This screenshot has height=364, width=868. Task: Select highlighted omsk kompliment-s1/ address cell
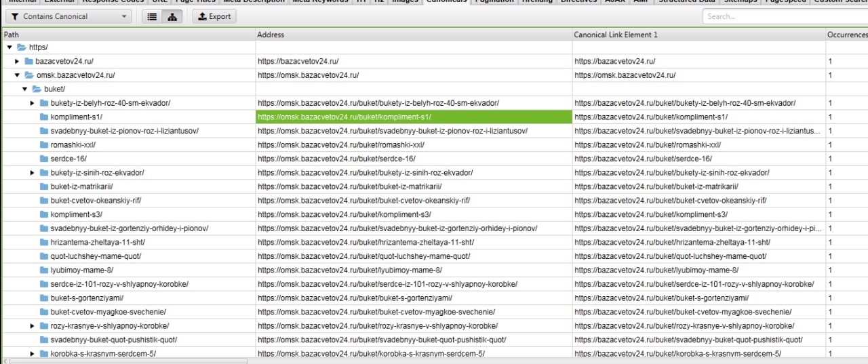click(414, 117)
